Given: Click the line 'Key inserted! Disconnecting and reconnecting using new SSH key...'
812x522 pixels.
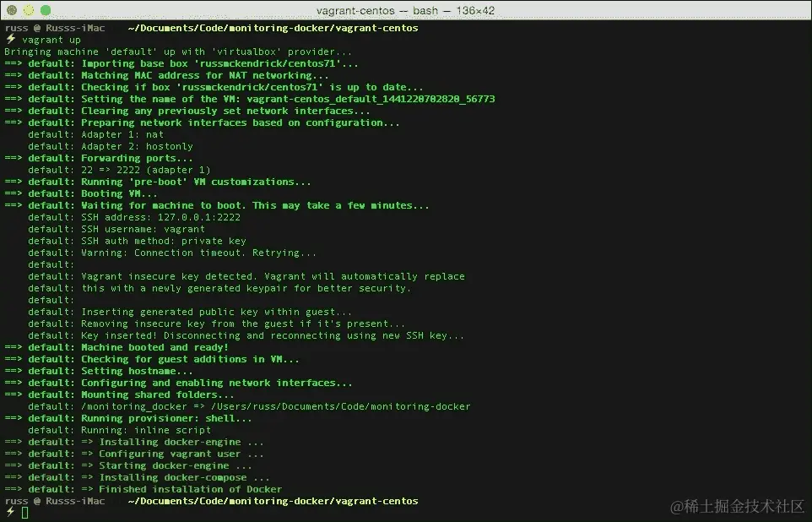Looking at the screenshot, I should 273,336.
